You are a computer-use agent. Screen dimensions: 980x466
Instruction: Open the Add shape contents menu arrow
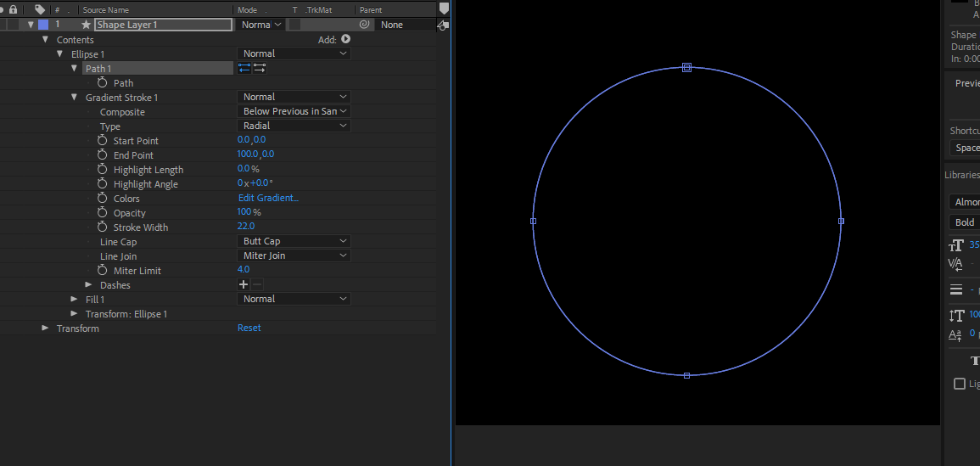point(345,39)
